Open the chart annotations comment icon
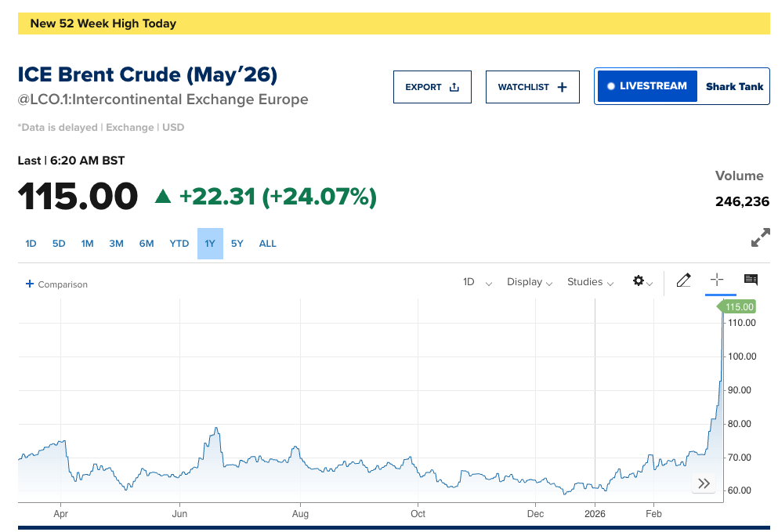 click(751, 280)
